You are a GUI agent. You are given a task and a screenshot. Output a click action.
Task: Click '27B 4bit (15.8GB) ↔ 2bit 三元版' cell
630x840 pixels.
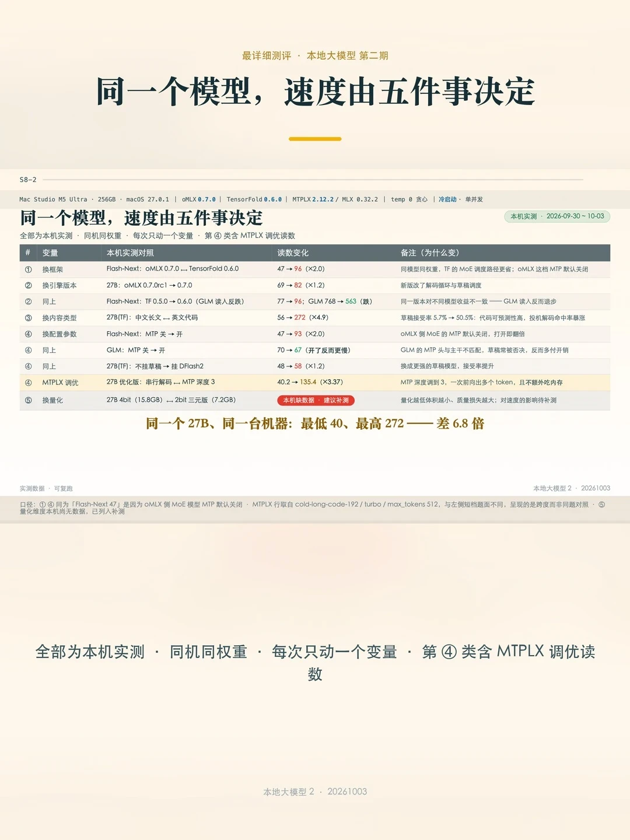click(x=171, y=400)
